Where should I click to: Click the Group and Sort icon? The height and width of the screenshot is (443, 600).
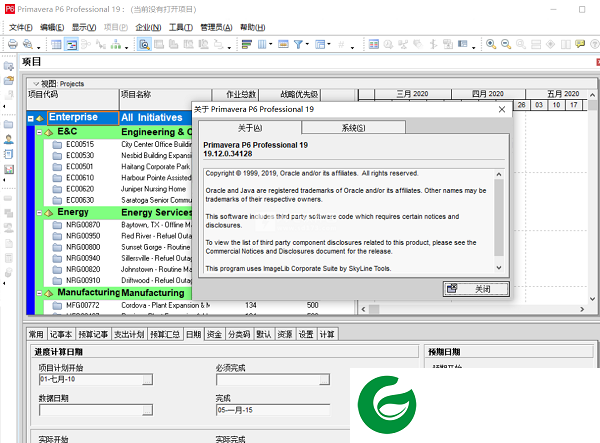coord(320,44)
